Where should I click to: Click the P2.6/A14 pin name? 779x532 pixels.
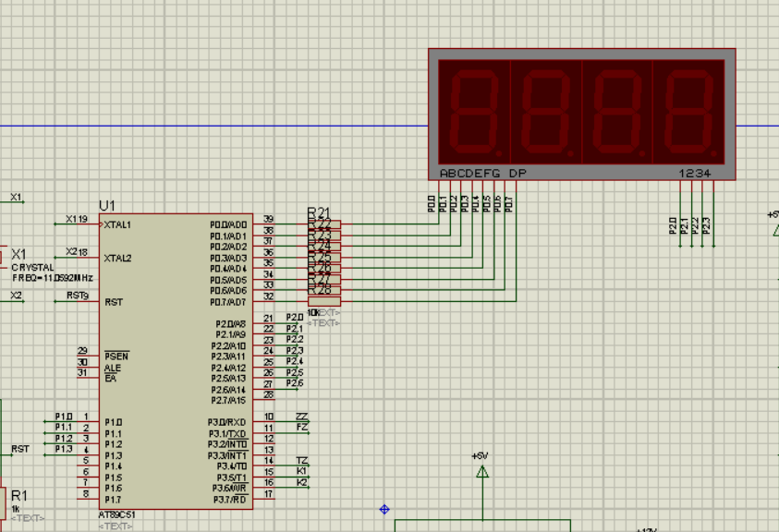point(228,390)
